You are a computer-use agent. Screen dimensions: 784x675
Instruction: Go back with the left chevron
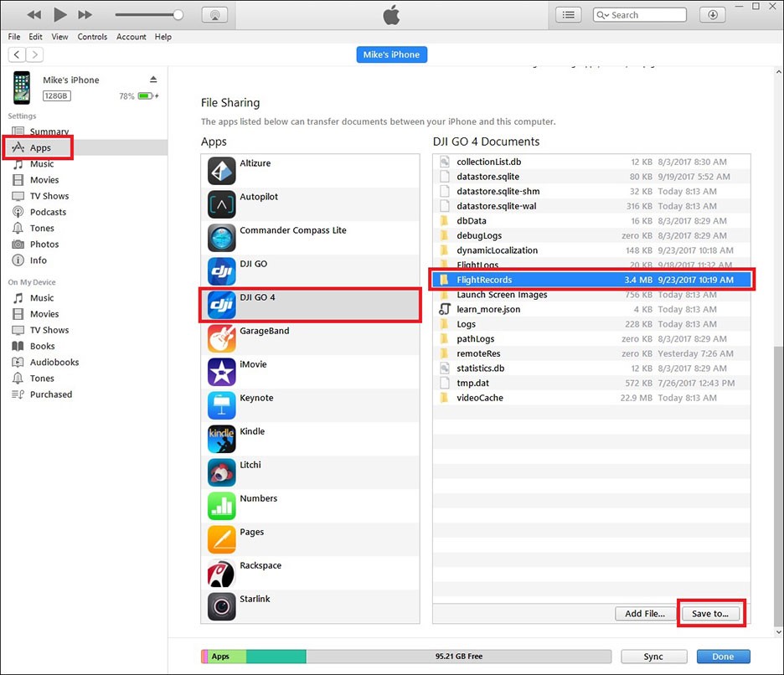[x=17, y=54]
